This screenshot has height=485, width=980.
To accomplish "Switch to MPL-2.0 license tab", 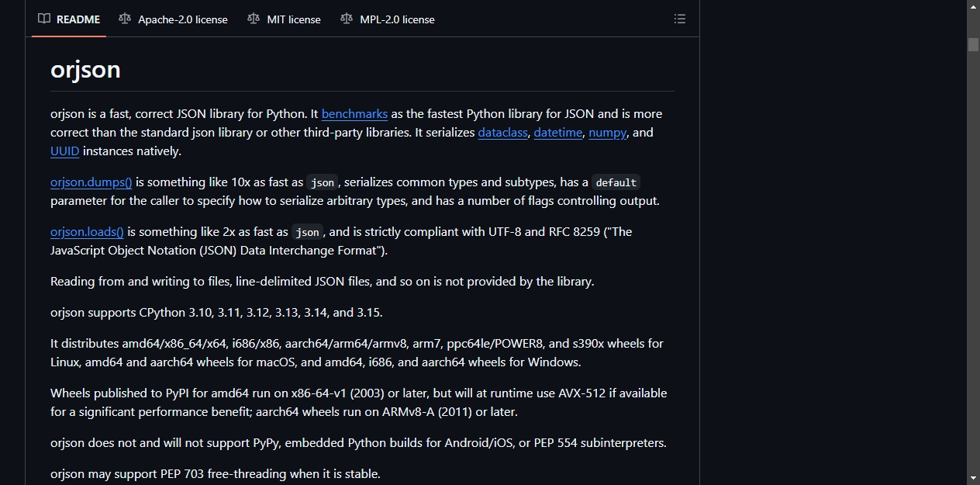I will click(x=387, y=19).
